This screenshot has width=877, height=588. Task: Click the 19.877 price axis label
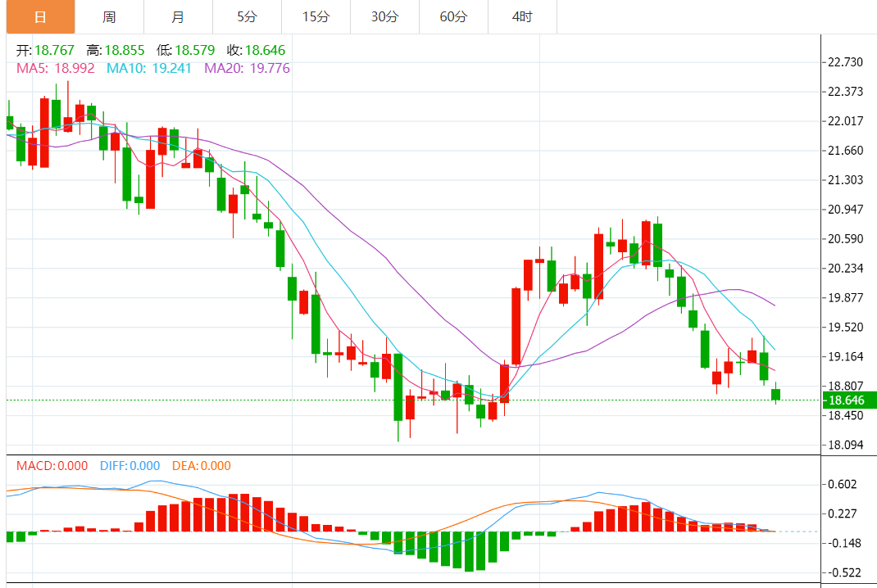coord(845,298)
